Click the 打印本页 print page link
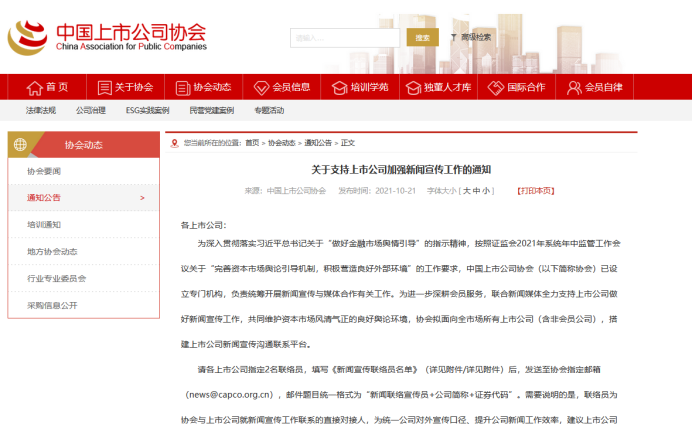 tap(535, 190)
